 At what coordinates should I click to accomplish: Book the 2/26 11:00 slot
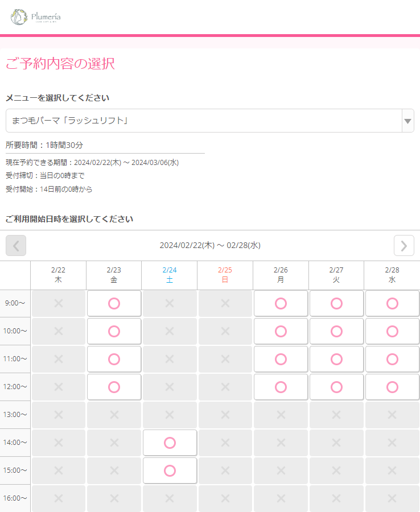tap(281, 359)
